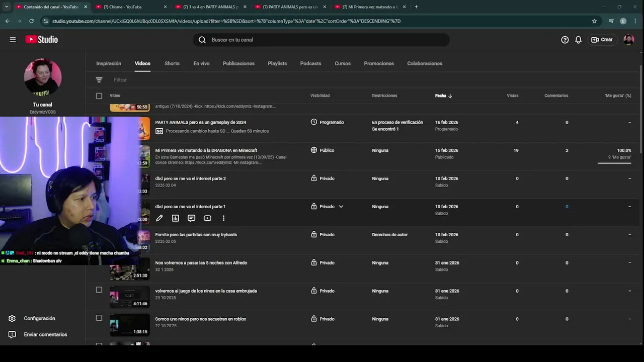Viewport: 644px width, 362px height.
Task: Select checkbox for Somos uno ninos roblox video
Action: coord(99,318)
